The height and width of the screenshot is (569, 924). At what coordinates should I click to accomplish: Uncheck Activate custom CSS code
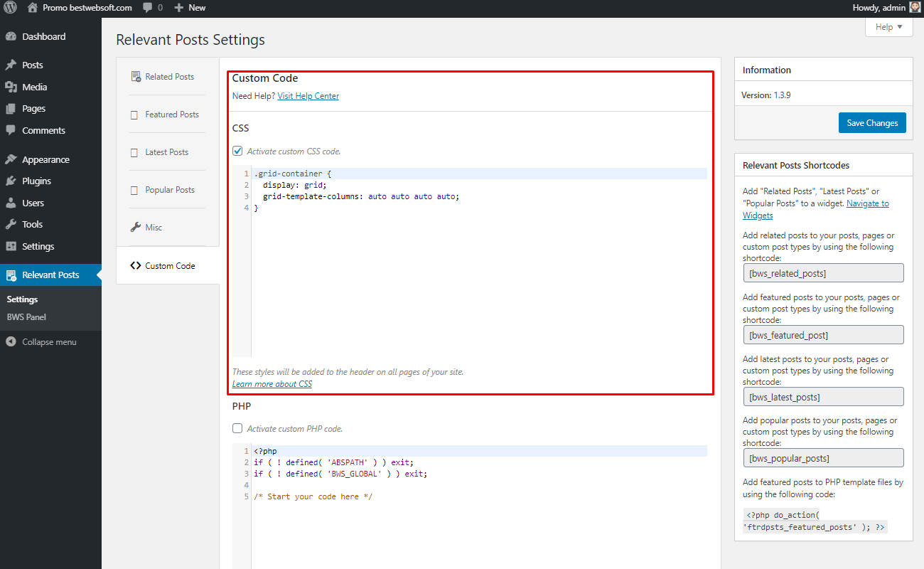[x=237, y=151]
